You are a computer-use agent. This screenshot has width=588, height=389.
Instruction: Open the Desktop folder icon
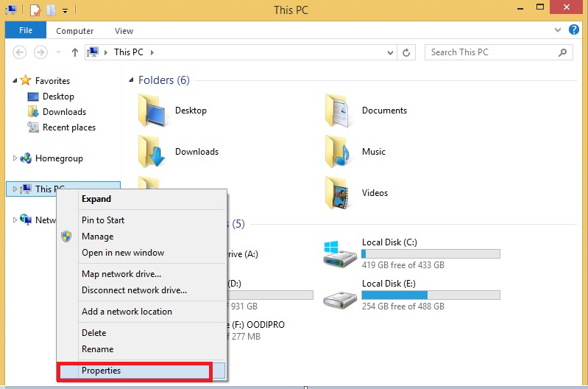tap(152, 110)
